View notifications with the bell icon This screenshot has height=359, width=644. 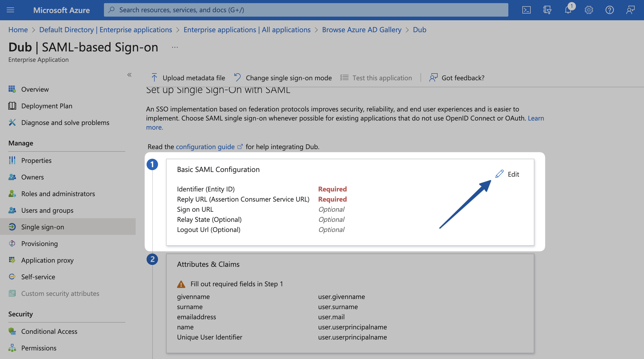click(x=568, y=10)
